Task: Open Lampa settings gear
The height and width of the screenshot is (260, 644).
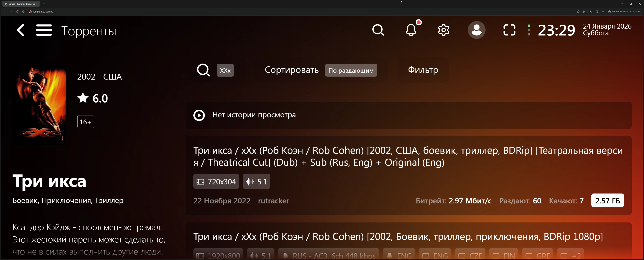Action: [x=443, y=30]
